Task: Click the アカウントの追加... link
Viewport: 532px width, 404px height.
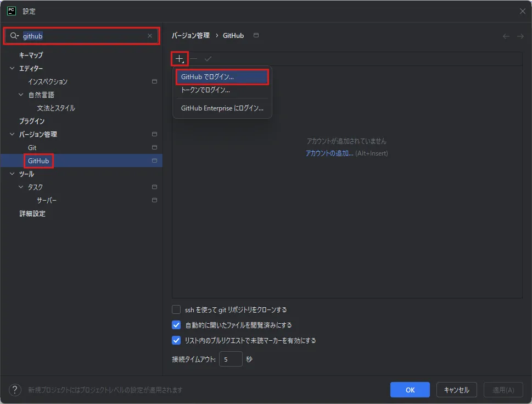Action: pyautogui.click(x=329, y=153)
